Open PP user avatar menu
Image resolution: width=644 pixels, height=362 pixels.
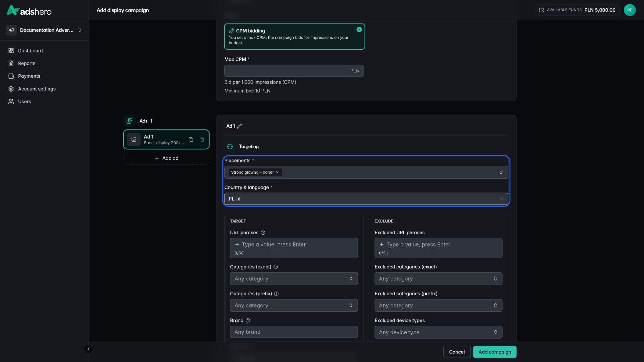tap(630, 10)
